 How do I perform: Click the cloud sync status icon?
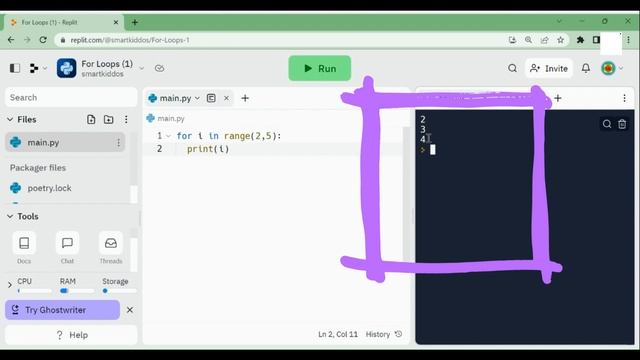[x=160, y=68]
